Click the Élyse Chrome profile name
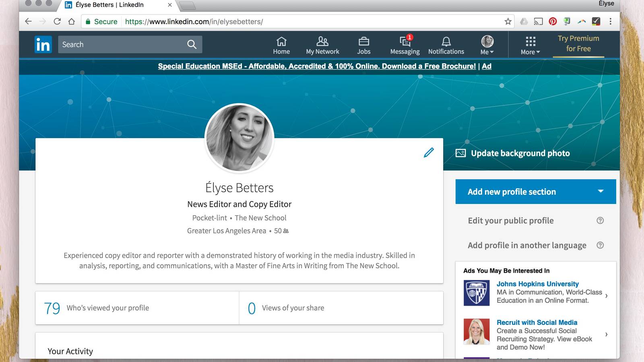This screenshot has height=362, width=644. (606, 4)
